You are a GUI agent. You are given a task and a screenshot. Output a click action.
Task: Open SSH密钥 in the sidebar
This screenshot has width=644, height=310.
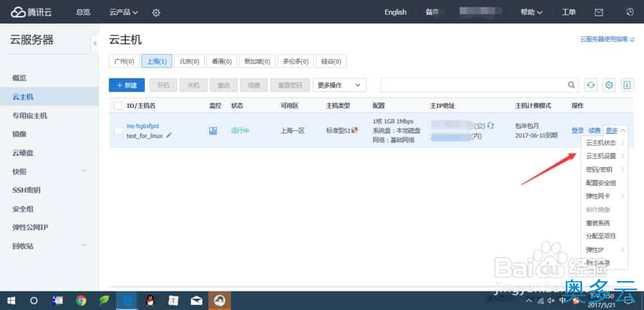pyautogui.click(x=26, y=190)
